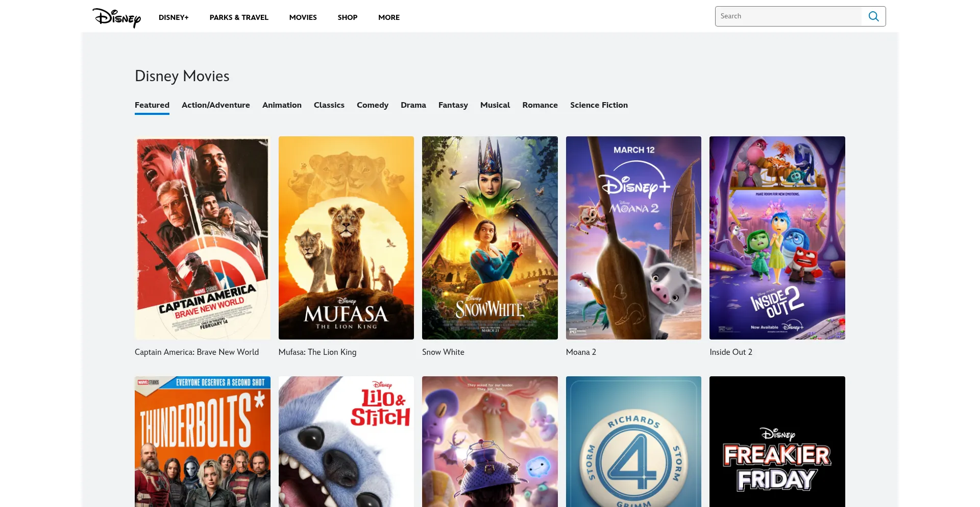Viewport: 980px width, 507px height.
Task: Open Parks & Travel menu
Action: 239,17
